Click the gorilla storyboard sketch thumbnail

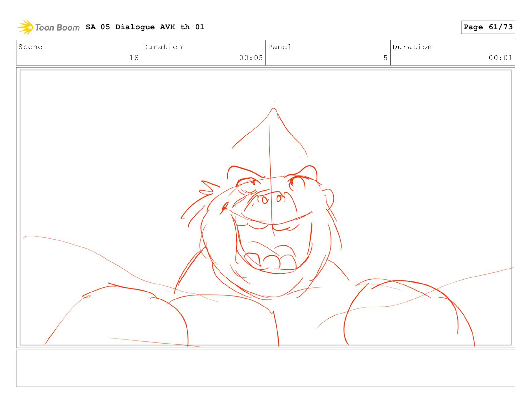click(266, 208)
